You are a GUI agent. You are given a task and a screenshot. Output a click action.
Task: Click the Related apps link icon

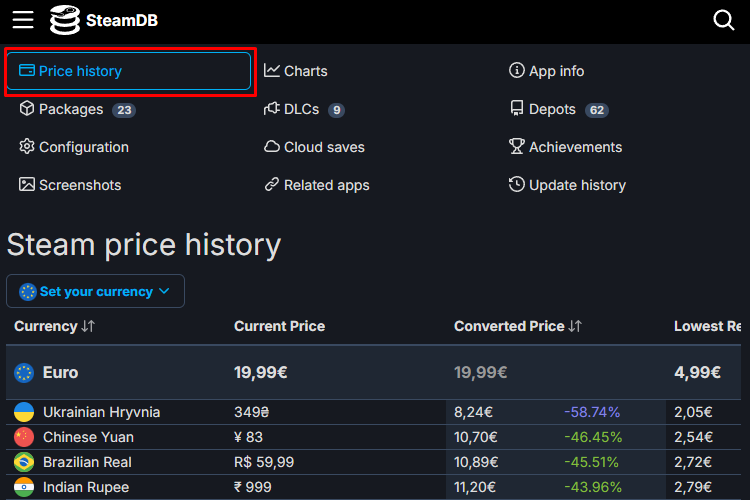pyautogui.click(x=272, y=184)
